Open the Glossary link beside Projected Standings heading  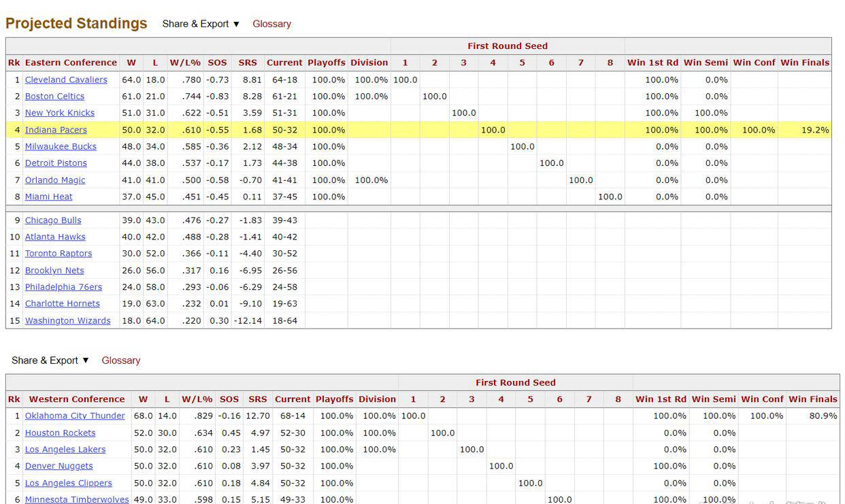[271, 24]
